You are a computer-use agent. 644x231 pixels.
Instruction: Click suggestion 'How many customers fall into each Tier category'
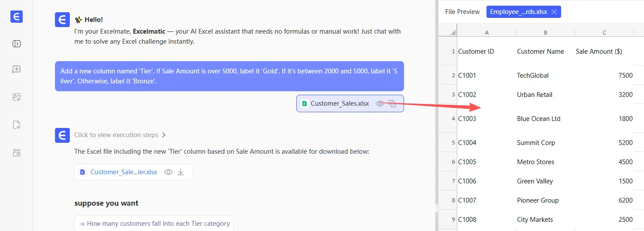[154, 224]
